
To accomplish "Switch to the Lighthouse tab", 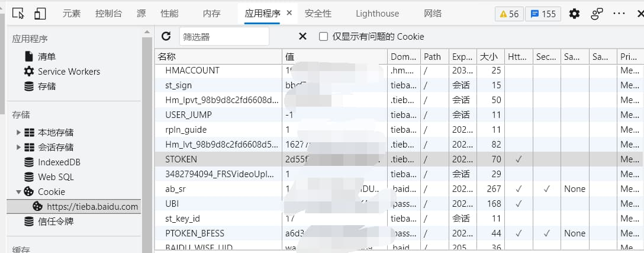I will (x=377, y=14).
